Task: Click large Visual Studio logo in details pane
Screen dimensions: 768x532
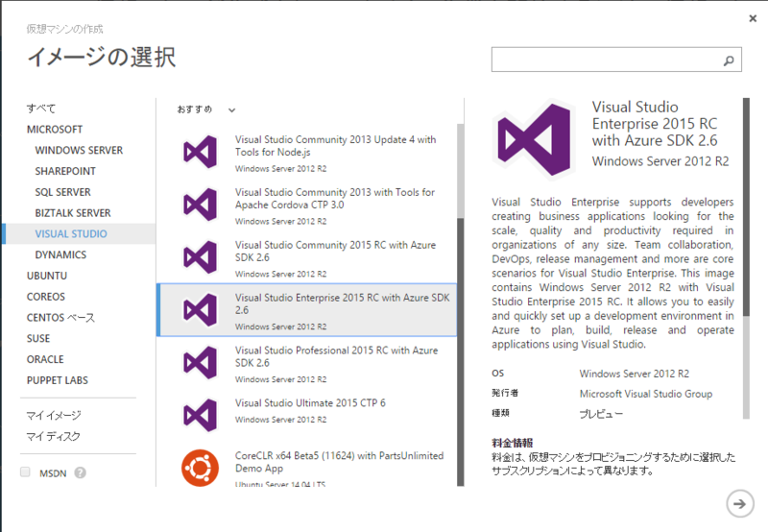Action: pos(534,139)
